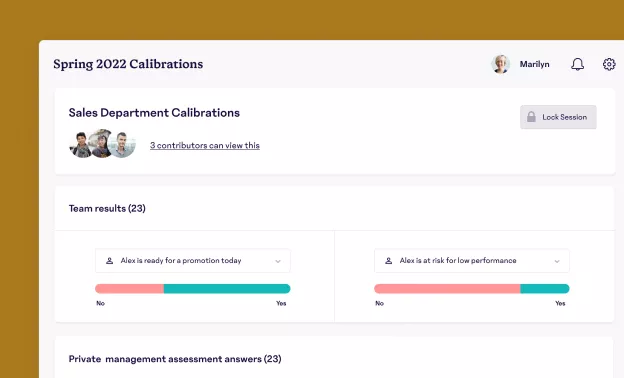Click the teal Yes portion of promotion bar
The image size is (624, 378).
(227, 288)
